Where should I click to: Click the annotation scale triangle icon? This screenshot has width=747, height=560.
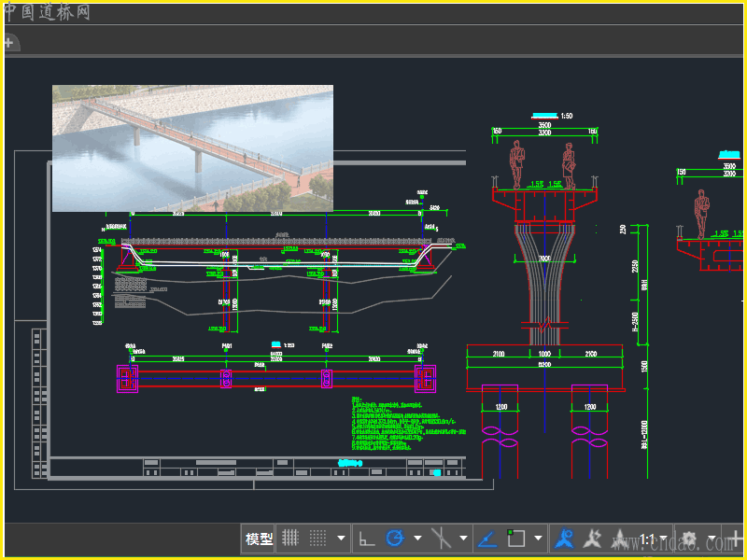coord(621,539)
